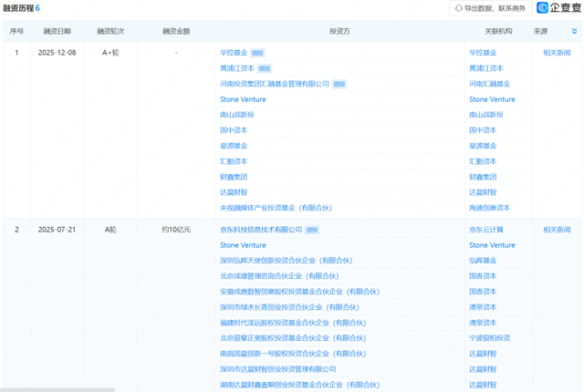Viewport: 584px width, 392px height.
Task: Select Stone Venture investor in A+轮 row
Action: pos(243,99)
